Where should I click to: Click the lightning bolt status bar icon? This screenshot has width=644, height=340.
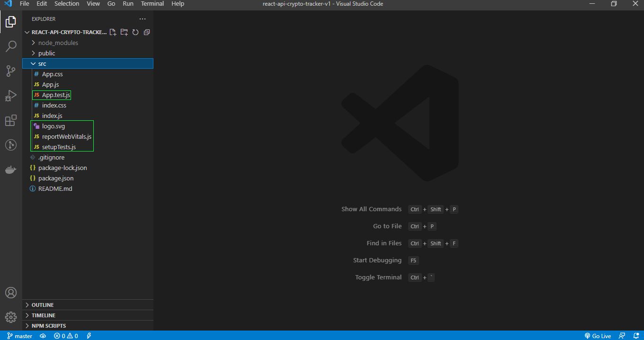click(x=89, y=336)
